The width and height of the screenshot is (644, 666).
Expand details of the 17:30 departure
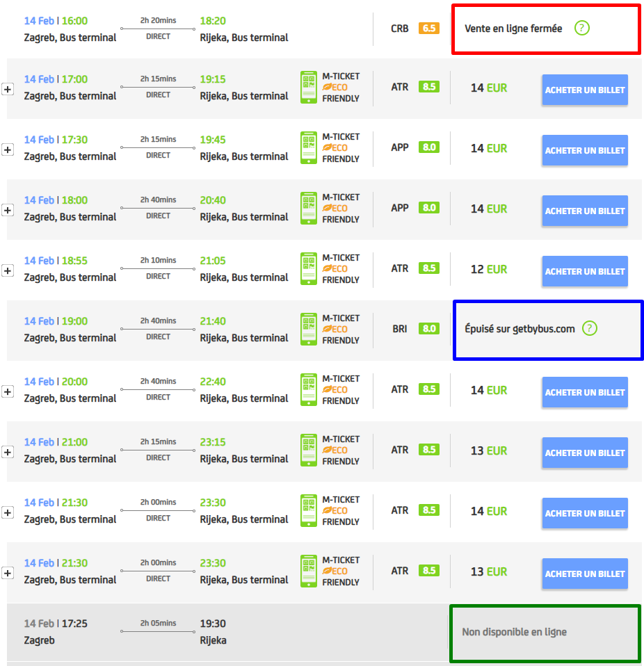coord(8,149)
